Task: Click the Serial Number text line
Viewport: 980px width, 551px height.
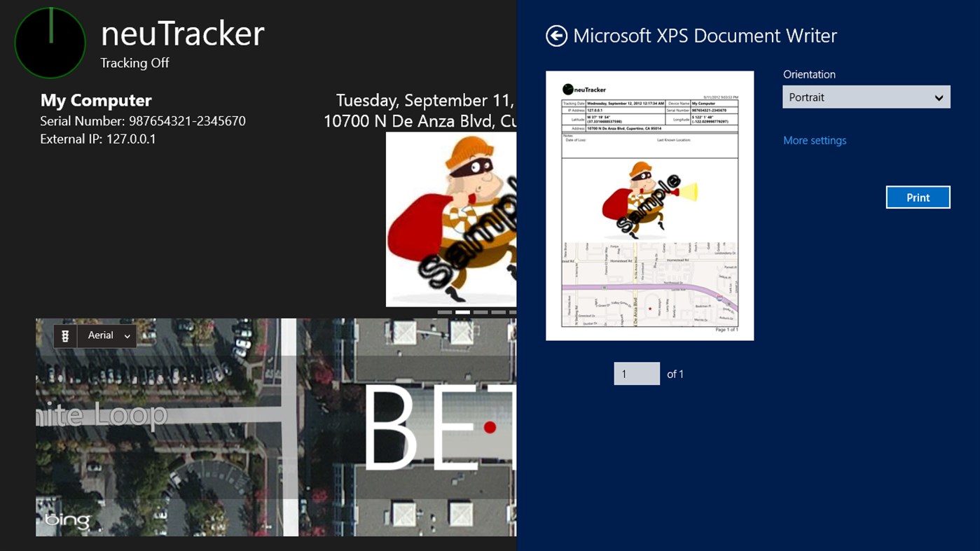Action: tap(143, 121)
